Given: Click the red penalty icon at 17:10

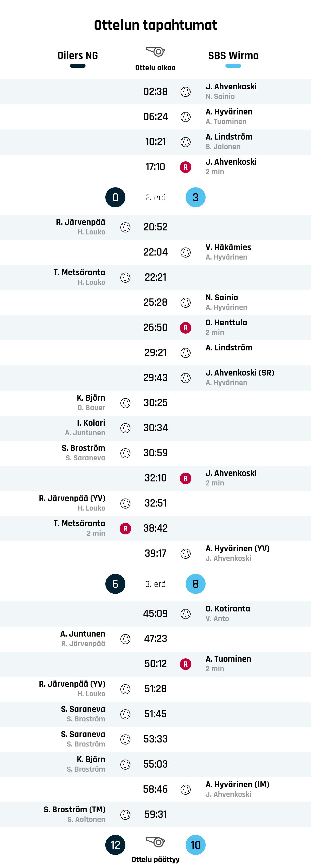Looking at the screenshot, I should tap(185, 167).
